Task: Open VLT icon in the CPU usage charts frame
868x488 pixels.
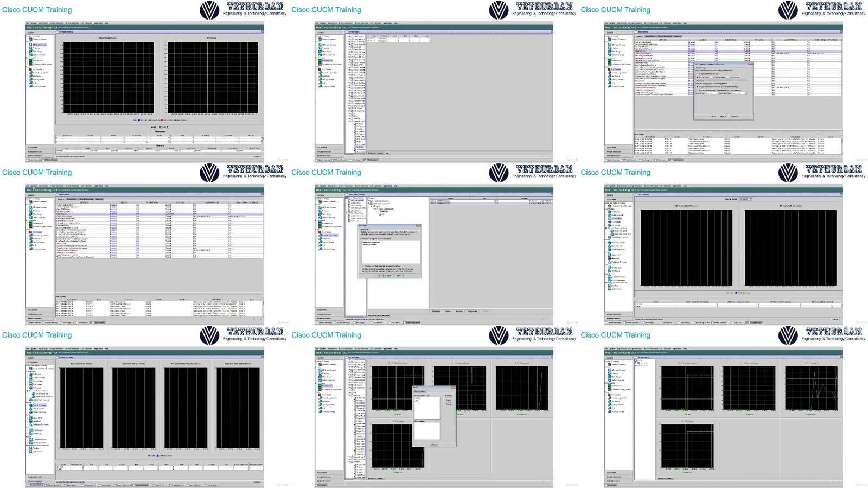Action: (31, 83)
